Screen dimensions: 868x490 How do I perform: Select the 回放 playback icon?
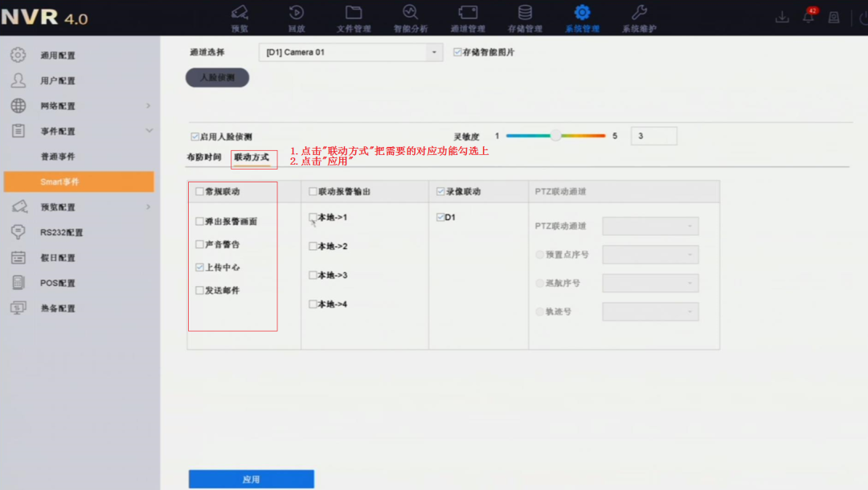pos(296,14)
